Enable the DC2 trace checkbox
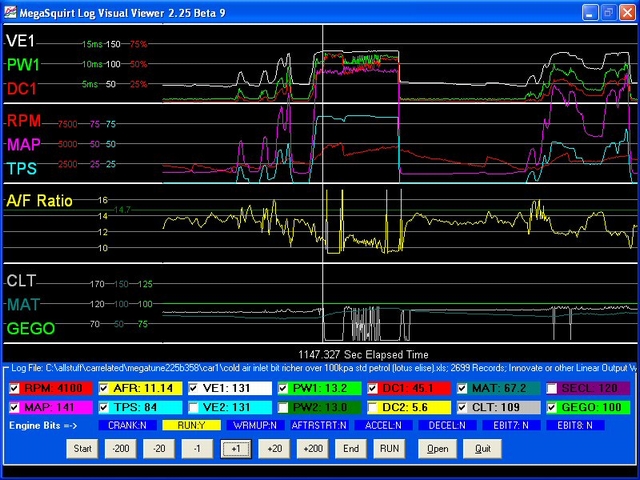 (x=372, y=408)
